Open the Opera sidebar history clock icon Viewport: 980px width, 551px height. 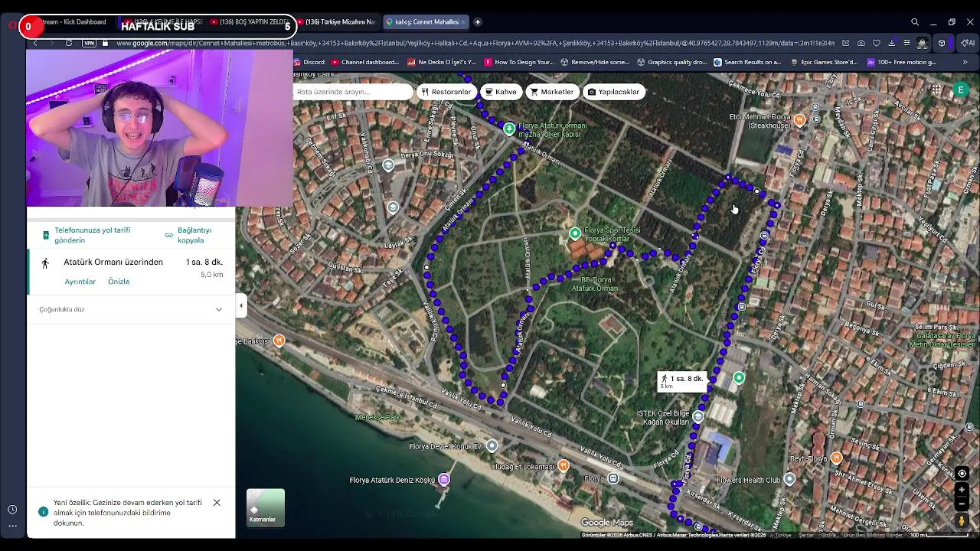pos(12,510)
